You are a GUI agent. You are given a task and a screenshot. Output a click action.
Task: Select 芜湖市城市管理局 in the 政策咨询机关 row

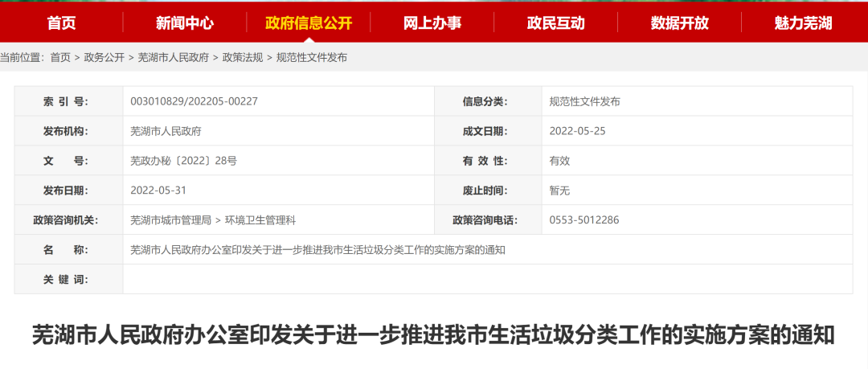tap(170, 219)
